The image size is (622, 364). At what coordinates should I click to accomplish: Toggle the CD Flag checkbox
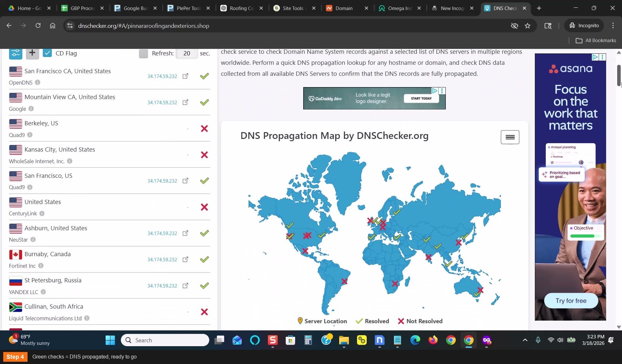(x=47, y=53)
